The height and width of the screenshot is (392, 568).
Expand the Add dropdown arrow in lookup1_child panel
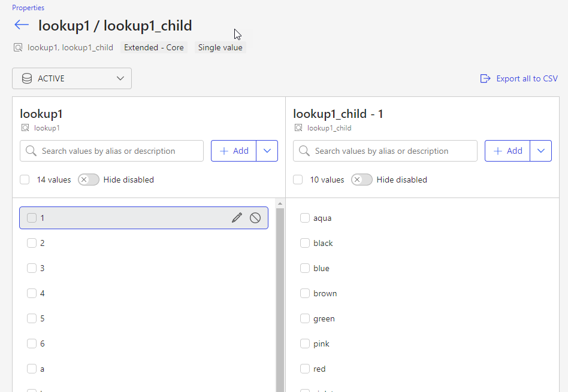540,151
